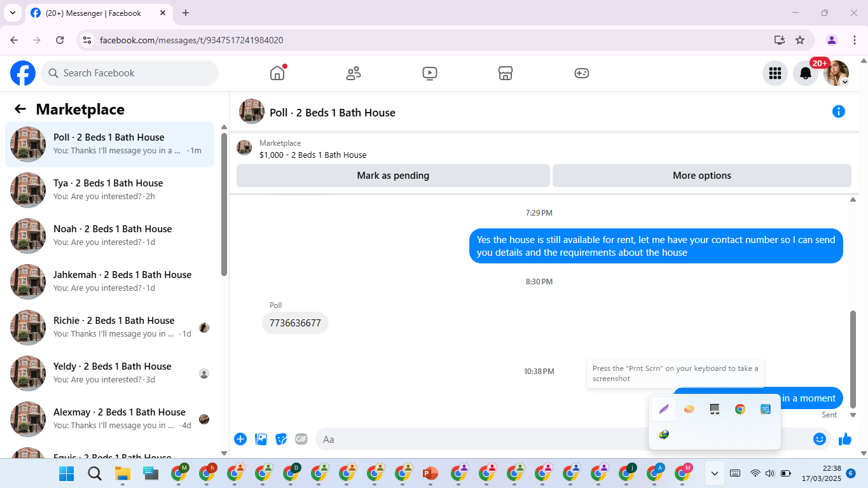Open Yeldy's 2 Beds 1 Bath House chat

point(110,373)
